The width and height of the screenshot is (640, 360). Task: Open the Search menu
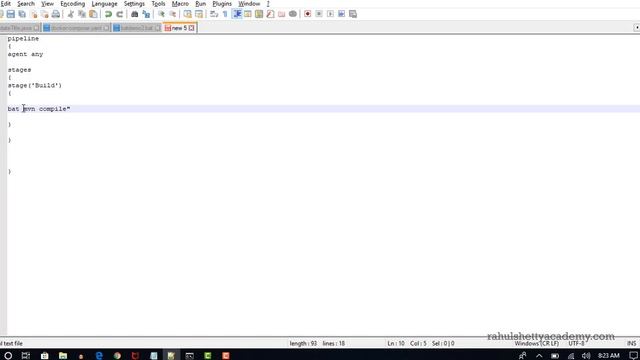[26, 4]
